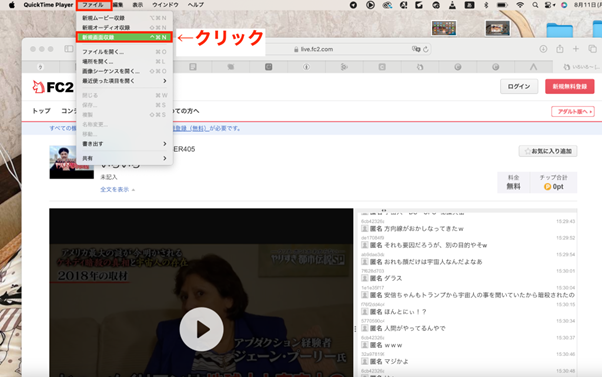Click comment '匿名 w w w'
The image size is (602, 377).
pyautogui.click(x=382, y=345)
